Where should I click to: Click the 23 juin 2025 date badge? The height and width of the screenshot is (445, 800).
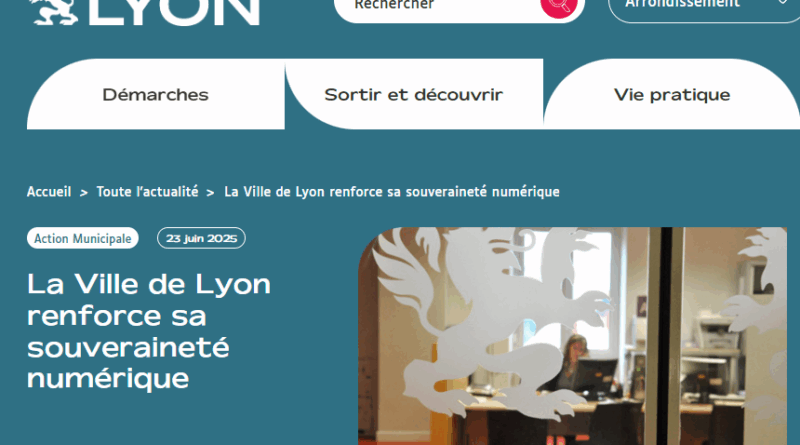coord(202,238)
